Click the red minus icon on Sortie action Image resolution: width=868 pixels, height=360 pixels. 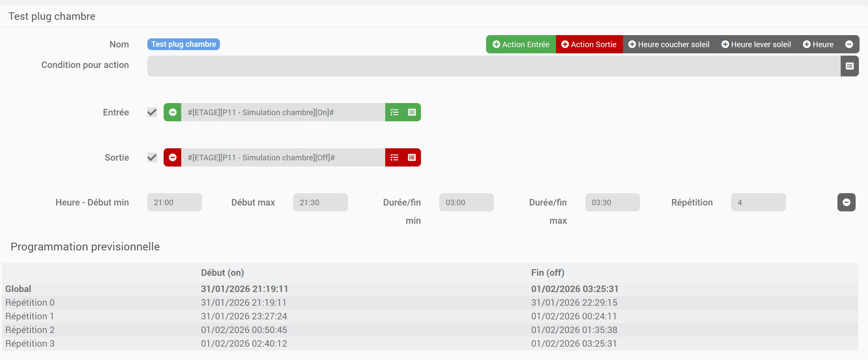(172, 157)
